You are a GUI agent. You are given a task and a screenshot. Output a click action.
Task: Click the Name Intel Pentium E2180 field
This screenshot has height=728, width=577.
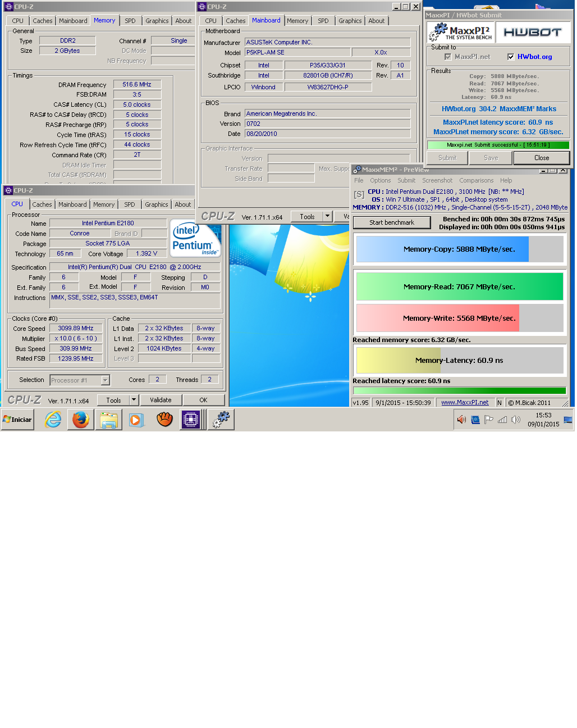coord(108,223)
